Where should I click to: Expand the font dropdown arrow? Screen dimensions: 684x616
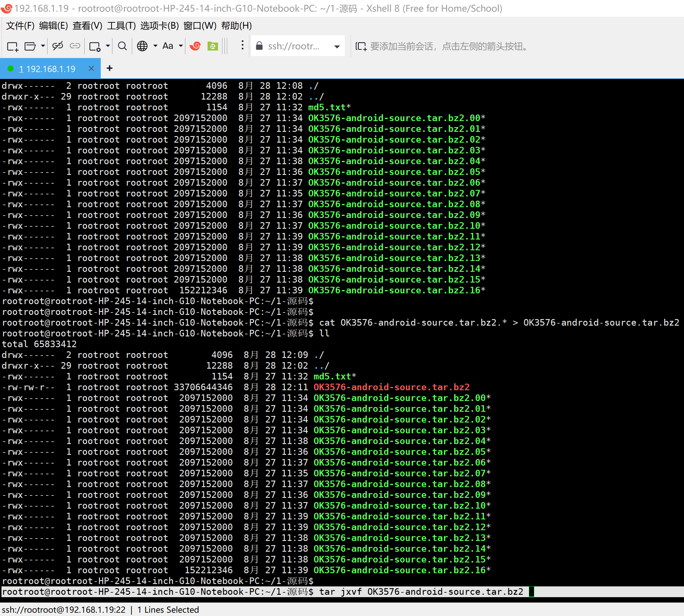[x=181, y=46]
